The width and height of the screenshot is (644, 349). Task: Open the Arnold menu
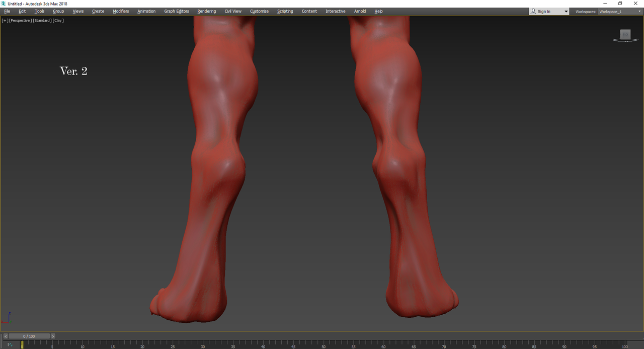[x=360, y=11]
